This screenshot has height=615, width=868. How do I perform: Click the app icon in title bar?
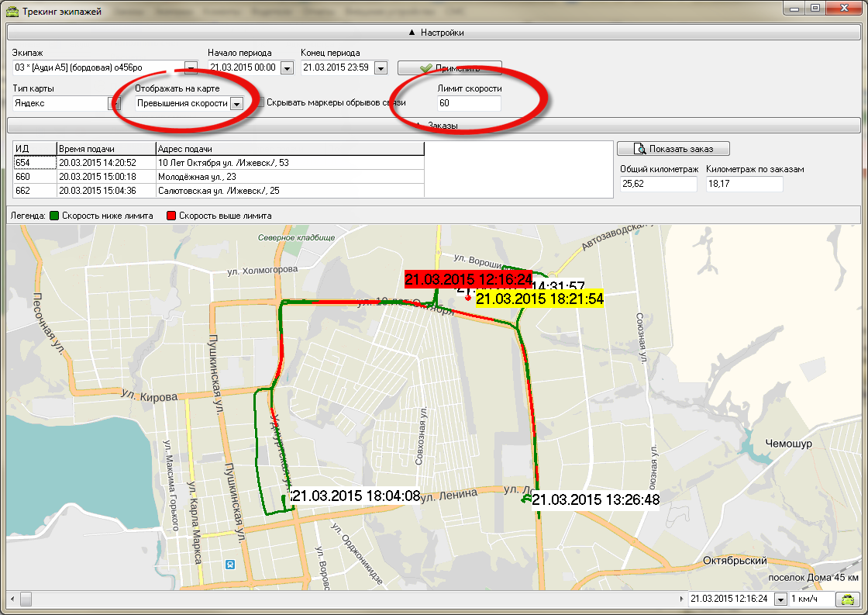coord(12,12)
